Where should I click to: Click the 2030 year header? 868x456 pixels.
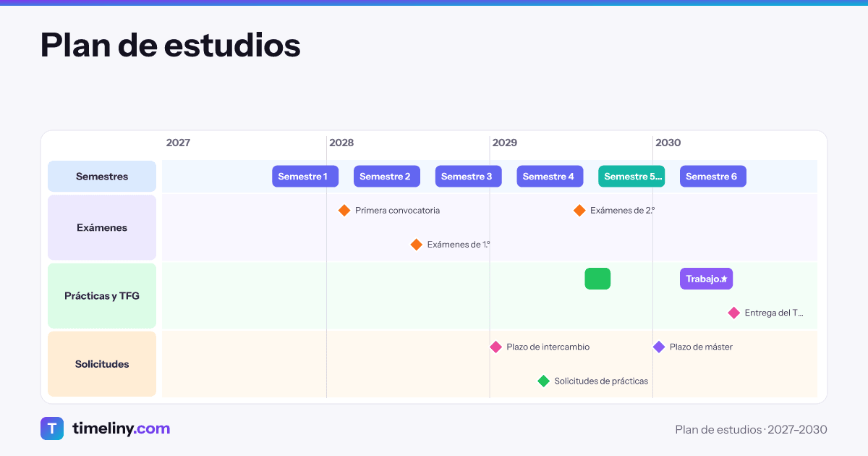click(668, 143)
